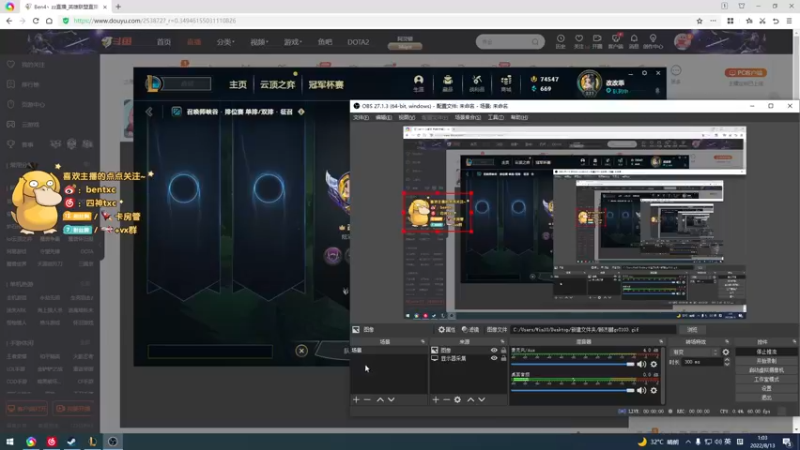800x450 pixels.
Task: Open source Filters button in OBS toolbar
Action: (470, 330)
